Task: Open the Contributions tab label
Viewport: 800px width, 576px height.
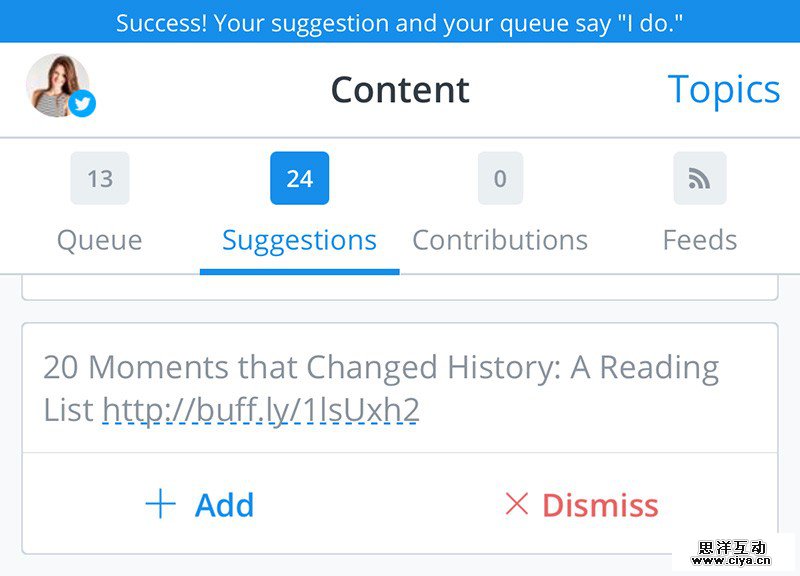Action: (500, 240)
